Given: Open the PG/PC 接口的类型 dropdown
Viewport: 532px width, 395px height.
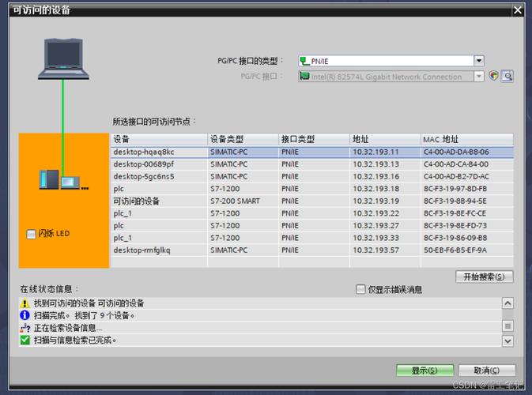Looking at the screenshot, I should (x=479, y=61).
